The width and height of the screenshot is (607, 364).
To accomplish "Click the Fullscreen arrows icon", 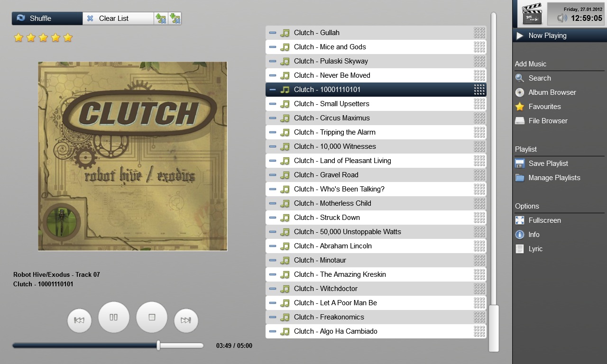I will [520, 220].
